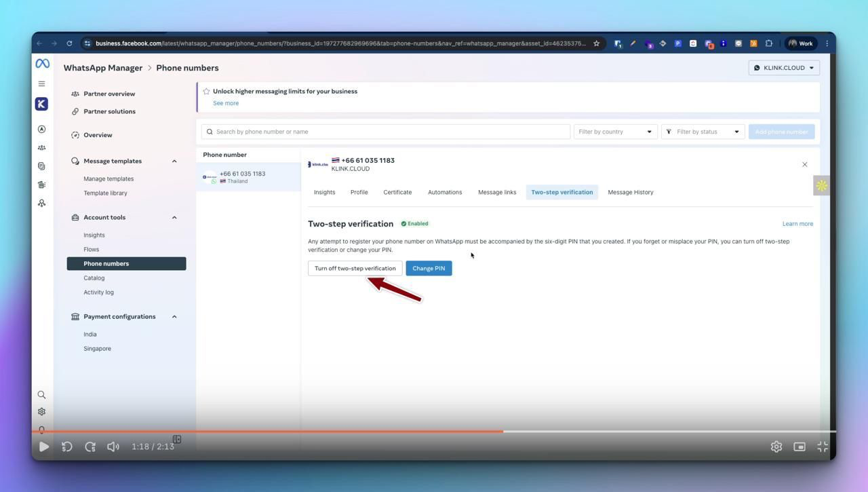Click the Meta logo icon
This screenshot has width=868, height=492.
tap(42, 64)
